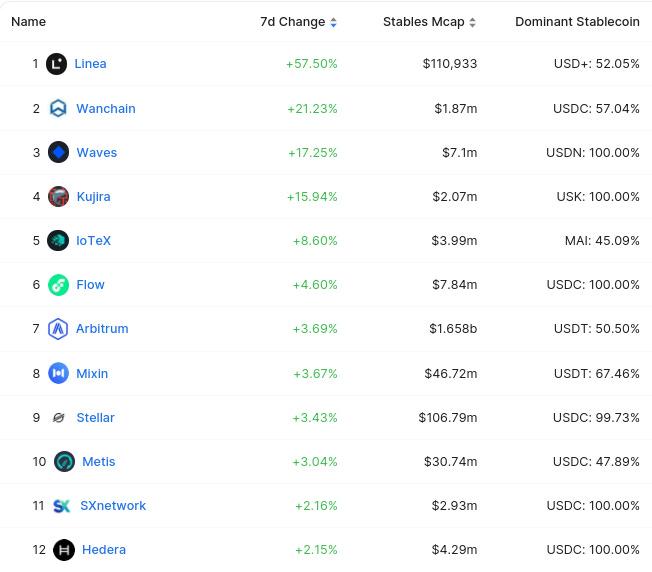Open the Arbitrum chain link
The image size is (652, 572).
tap(102, 329)
